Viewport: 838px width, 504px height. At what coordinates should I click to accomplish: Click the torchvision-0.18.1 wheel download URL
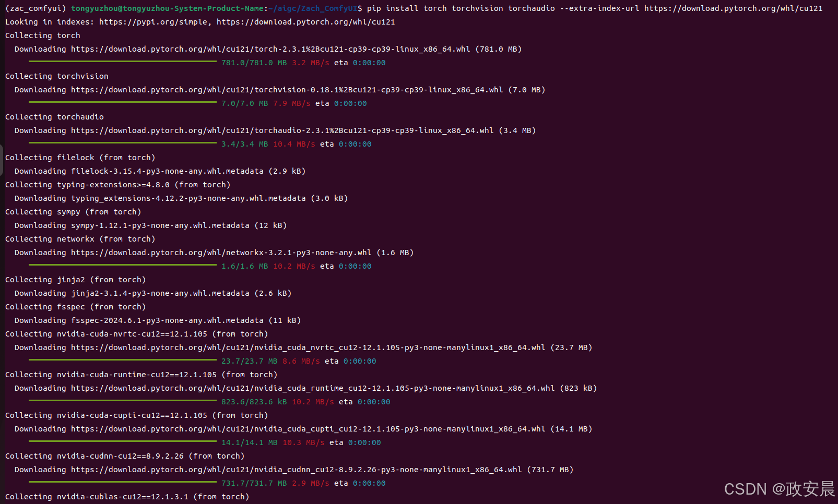coord(287,90)
